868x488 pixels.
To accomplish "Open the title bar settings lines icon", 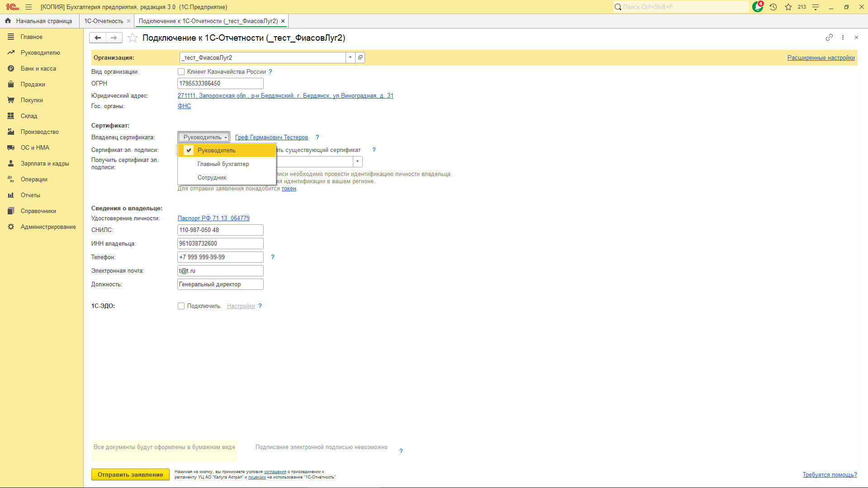I will pyautogui.click(x=816, y=7).
